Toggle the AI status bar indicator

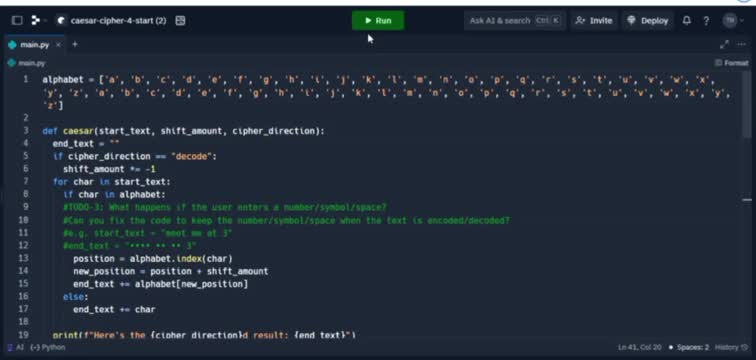click(x=15, y=347)
